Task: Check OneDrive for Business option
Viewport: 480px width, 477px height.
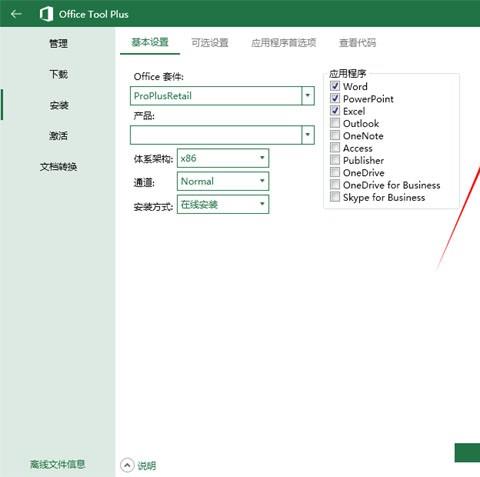Action: point(335,185)
